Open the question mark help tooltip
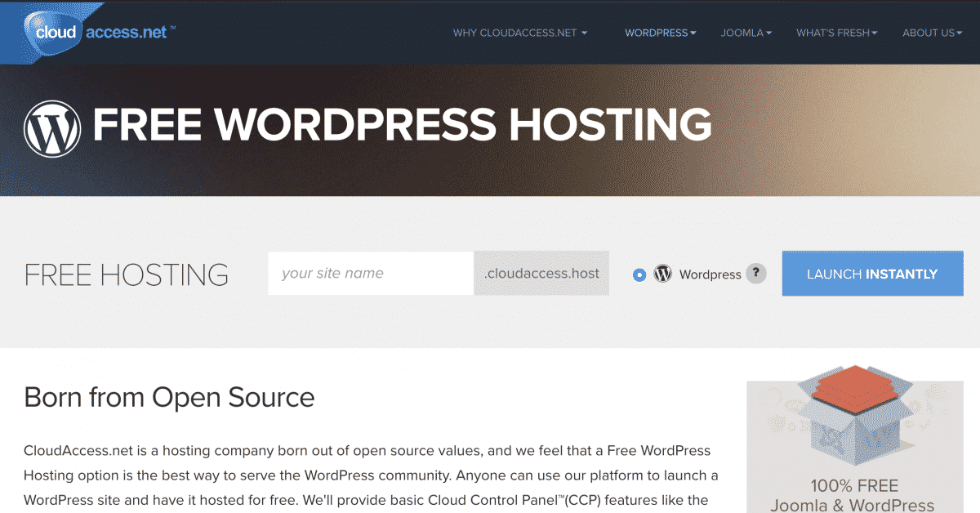 (757, 274)
